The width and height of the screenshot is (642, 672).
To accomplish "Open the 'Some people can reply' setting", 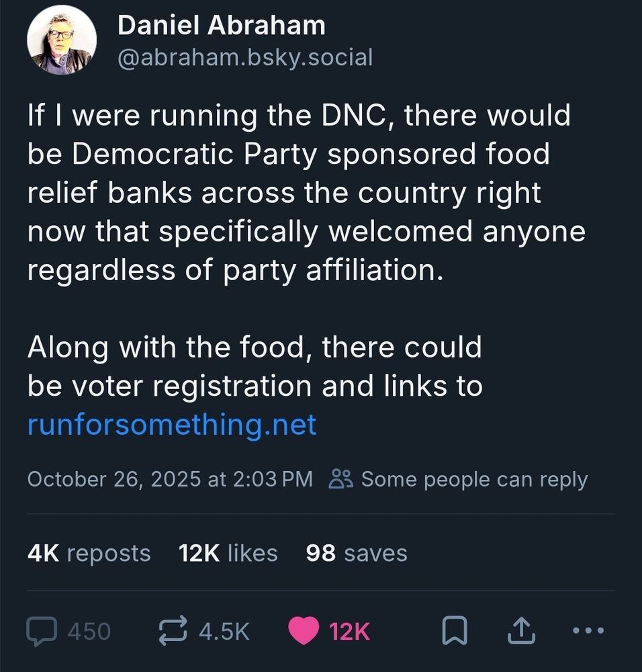I will (473, 478).
